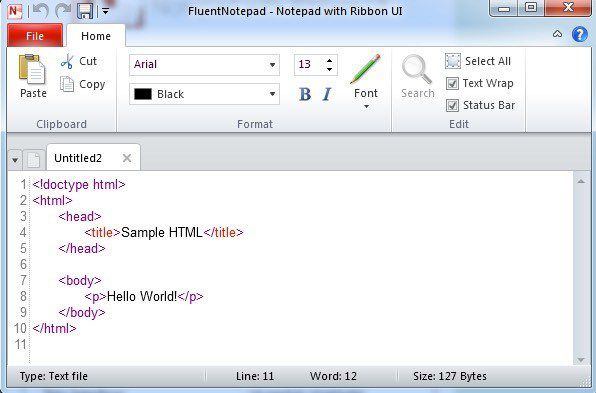This screenshot has width=596, height=393.
Task: Click the Redo arrow in quick access toolbar
Action: [x=63, y=11]
